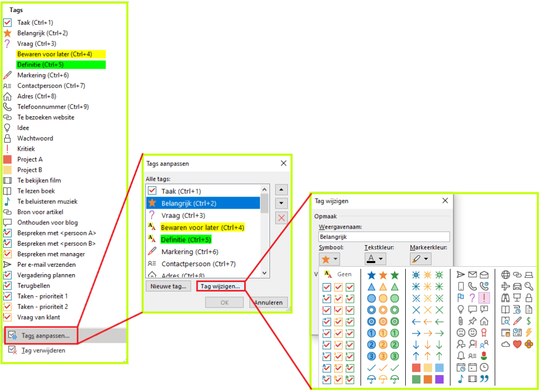This screenshot has width=541, height=392.
Task: Choose the Vergadering plannen checkbox tag
Action: pyautogui.click(x=46, y=275)
